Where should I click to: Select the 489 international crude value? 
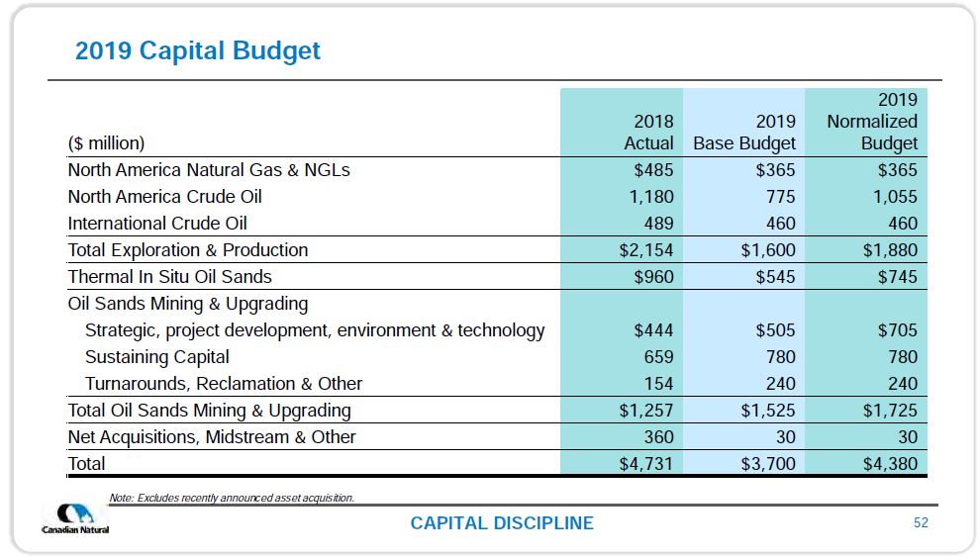[658, 223]
